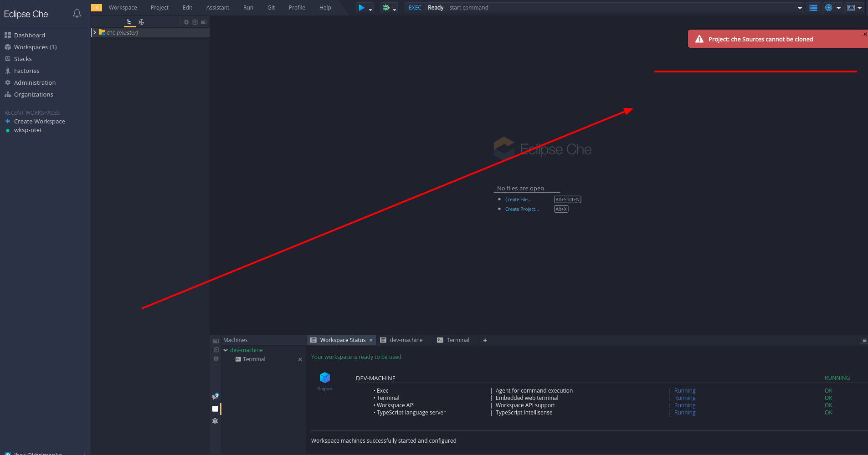
Task: Click the bottom panel hide icon
Action: coord(216,350)
